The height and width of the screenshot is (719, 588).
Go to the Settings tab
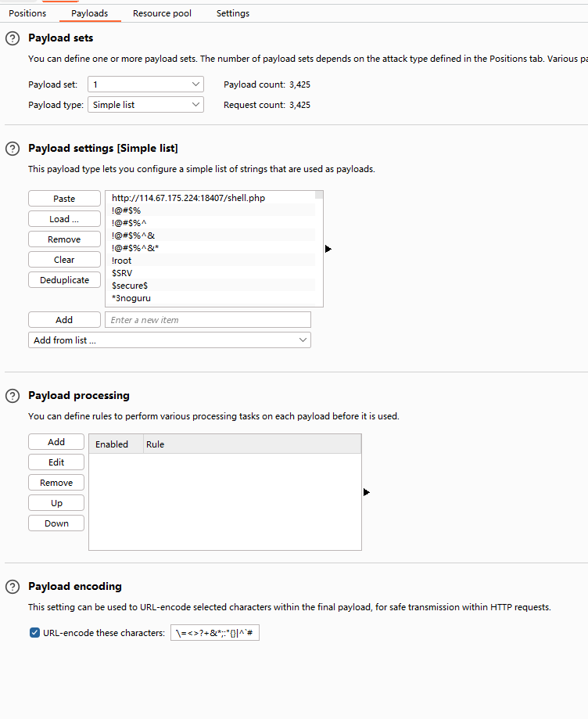pos(233,13)
